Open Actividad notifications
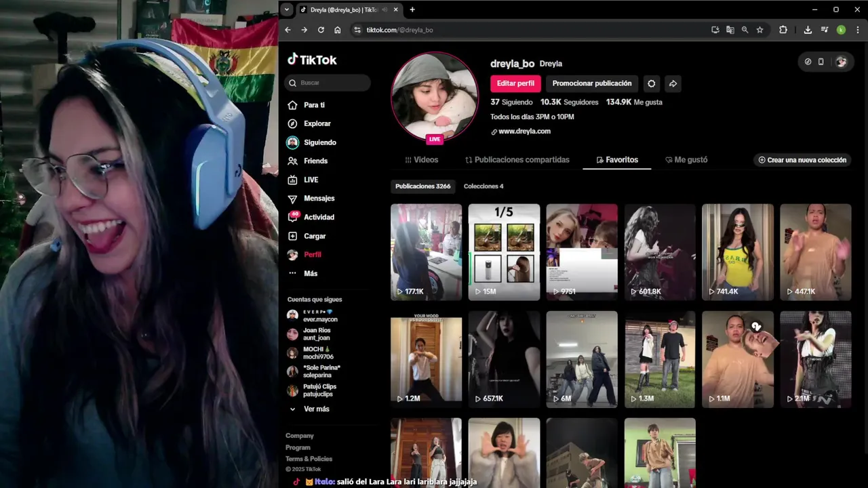Screen dimensions: 868x488 click(x=311, y=217)
